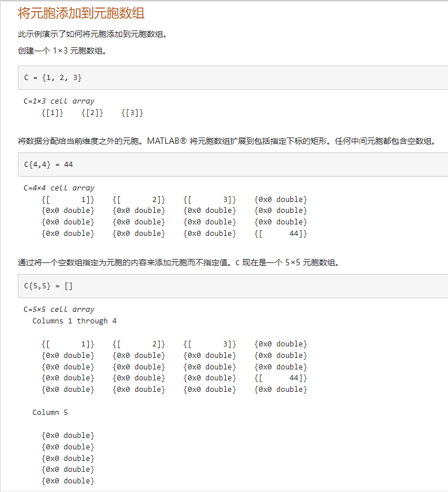Click output line C=1×3 cell array
The width and height of the screenshot is (448, 492).
point(59,101)
